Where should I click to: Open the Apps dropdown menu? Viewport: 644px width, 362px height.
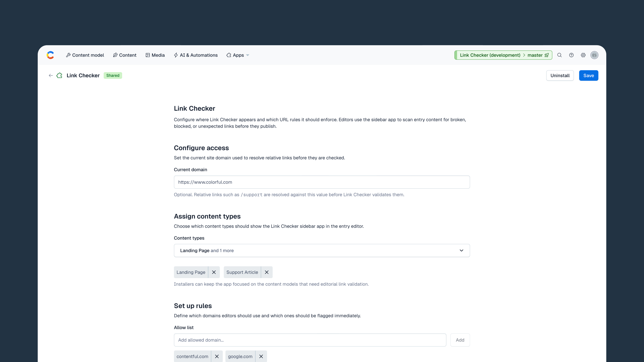[x=238, y=55]
